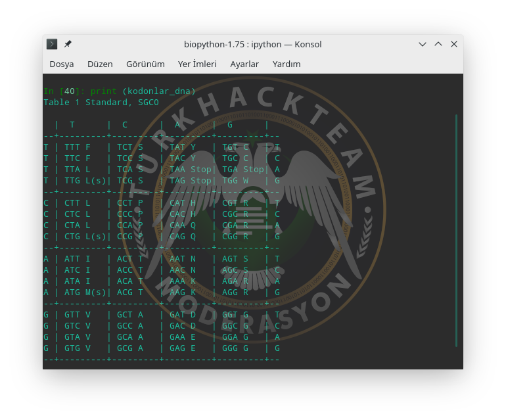Maximize the Konsole window
This screenshot has width=506, height=420.
pyautogui.click(x=438, y=44)
